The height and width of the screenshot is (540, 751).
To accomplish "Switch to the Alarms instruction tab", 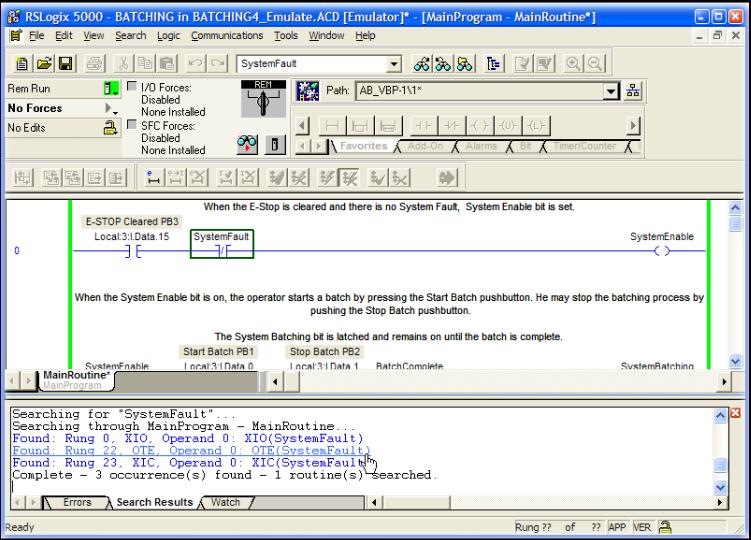I will (x=481, y=146).
